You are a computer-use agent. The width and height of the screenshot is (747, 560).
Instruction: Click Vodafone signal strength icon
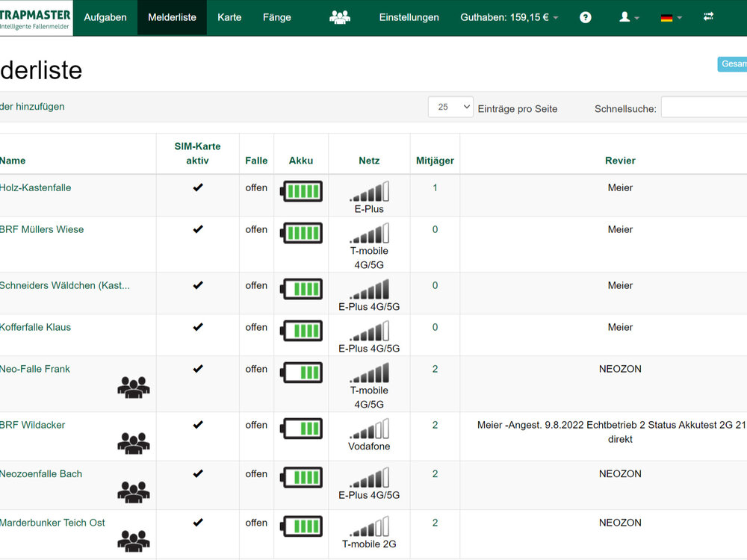[x=369, y=429]
